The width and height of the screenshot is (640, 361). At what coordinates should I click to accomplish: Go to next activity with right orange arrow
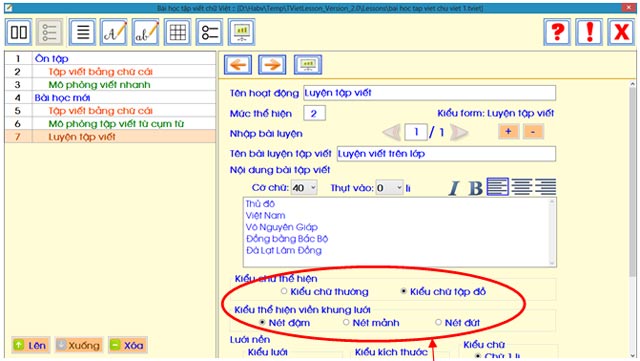pyautogui.click(x=272, y=65)
